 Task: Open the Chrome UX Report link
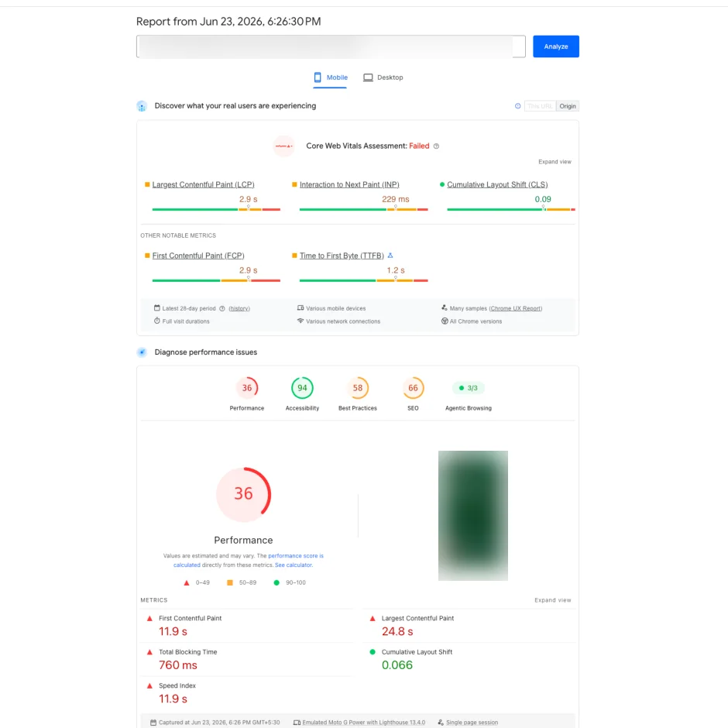[515, 309]
